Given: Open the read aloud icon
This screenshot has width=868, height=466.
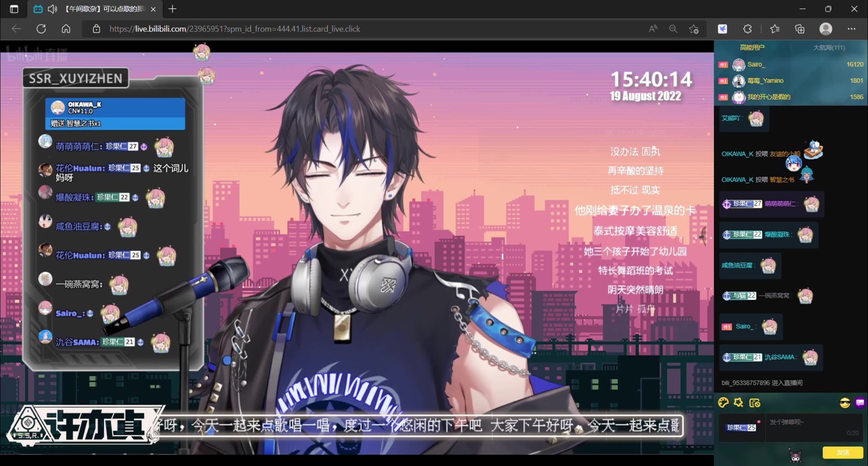Looking at the screenshot, I should pyautogui.click(x=653, y=29).
